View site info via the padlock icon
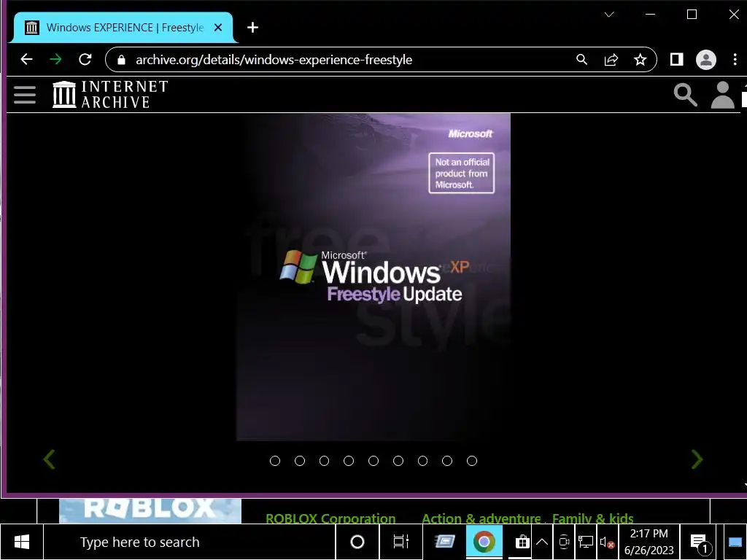This screenshot has width=747, height=560. [x=122, y=60]
